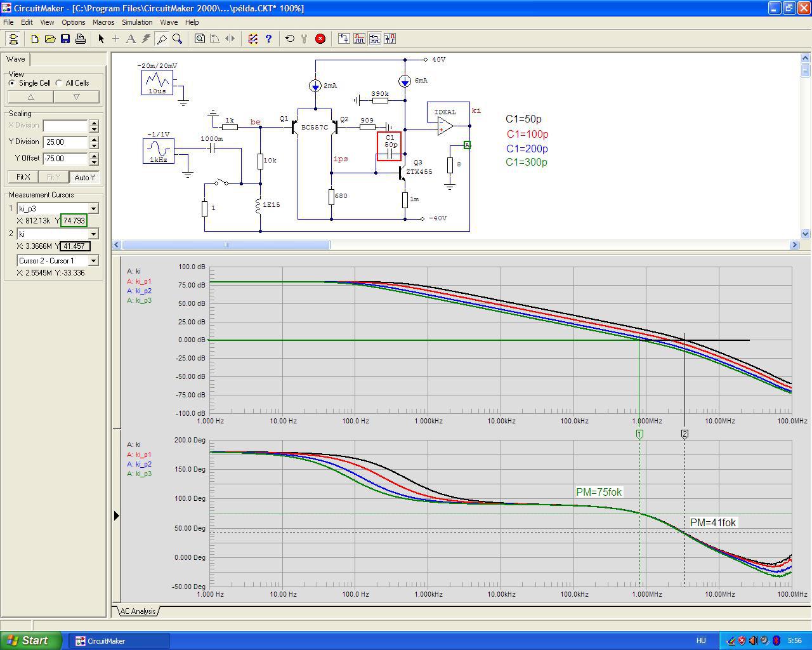The image size is (812, 650).
Task: Click the Y Division input field
Action: pyautogui.click(x=65, y=142)
